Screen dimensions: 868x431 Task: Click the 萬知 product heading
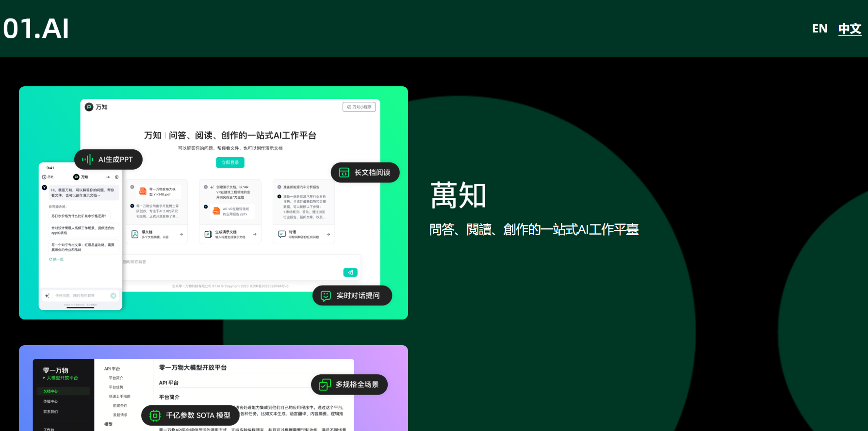click(x=458, y=195)
